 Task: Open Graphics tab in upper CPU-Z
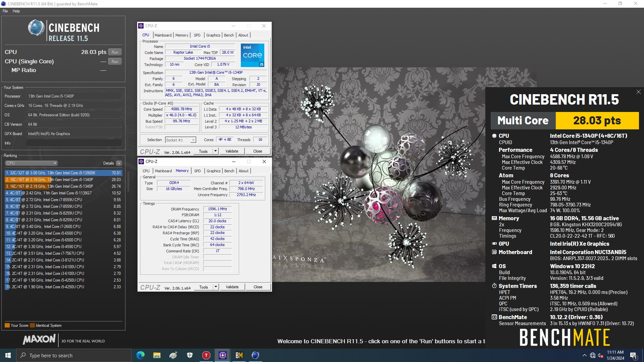click(213, 35)
